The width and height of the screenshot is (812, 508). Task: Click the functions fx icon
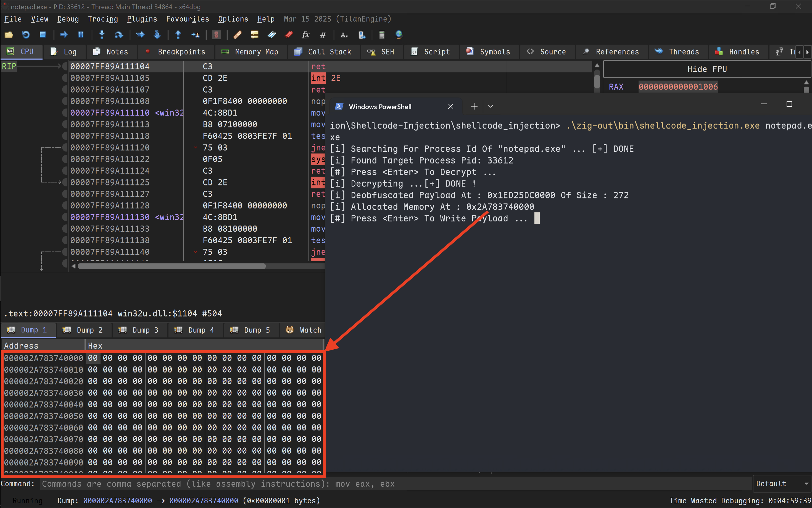click(x=305, y=35)
